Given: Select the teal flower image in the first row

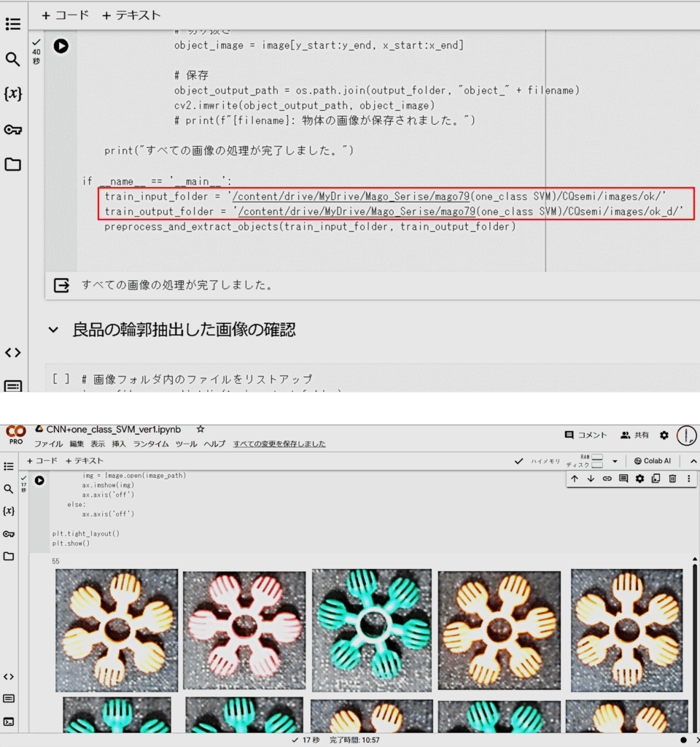Looking at the screenshot, I should [371, 630].
